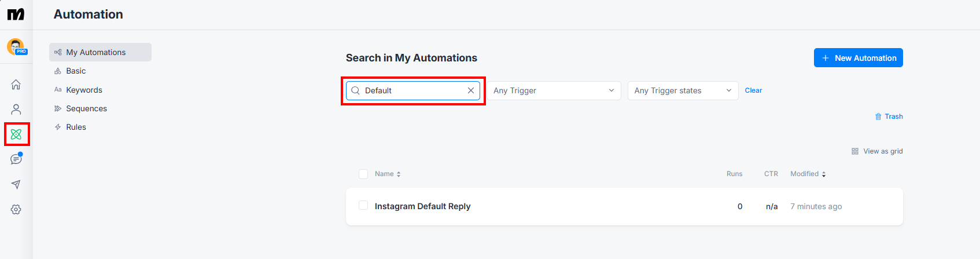Click the Clear filters link

tap(753, 90)
